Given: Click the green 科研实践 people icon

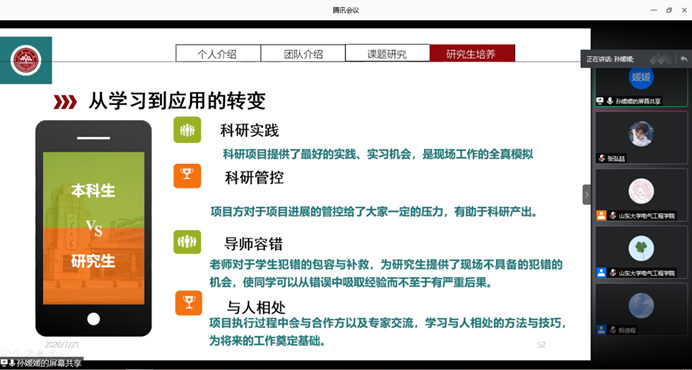Looking at the screenshot, I should (187, 130).
